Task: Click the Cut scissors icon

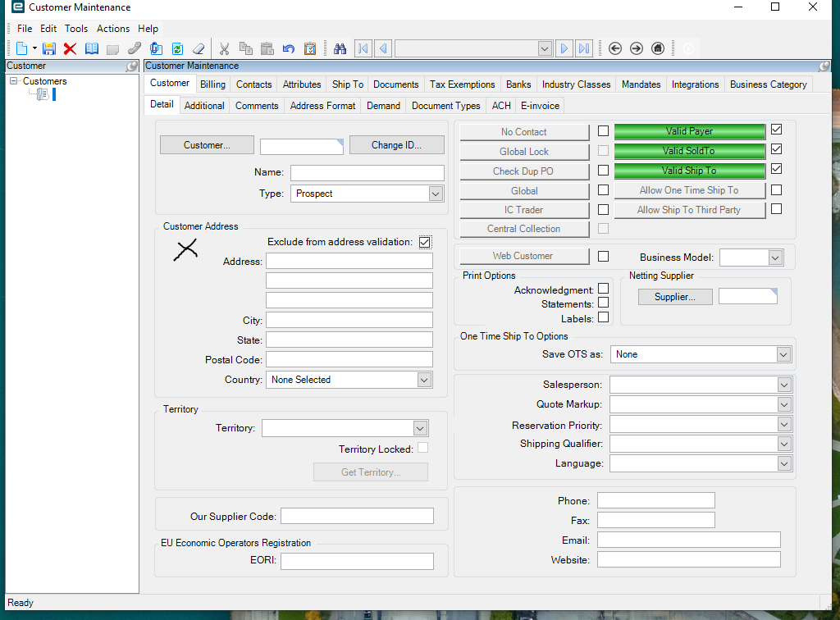Action: (x=223, y=48)
